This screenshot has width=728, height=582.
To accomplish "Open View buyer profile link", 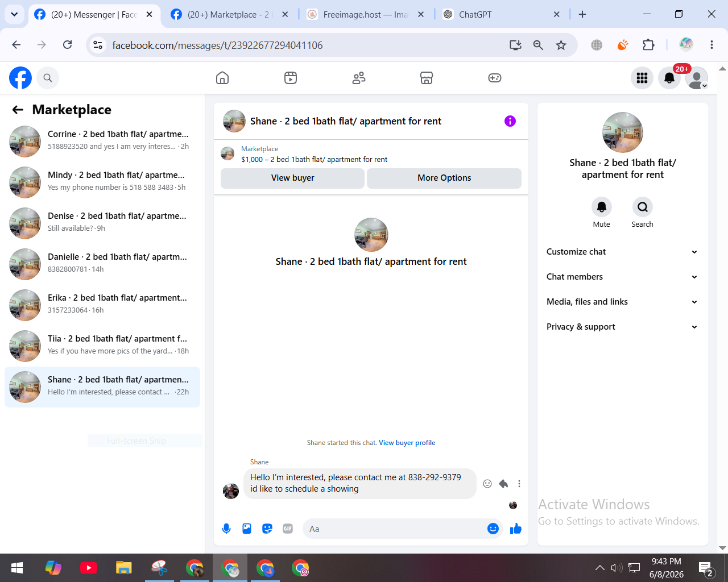I will [x=407, y=443].
